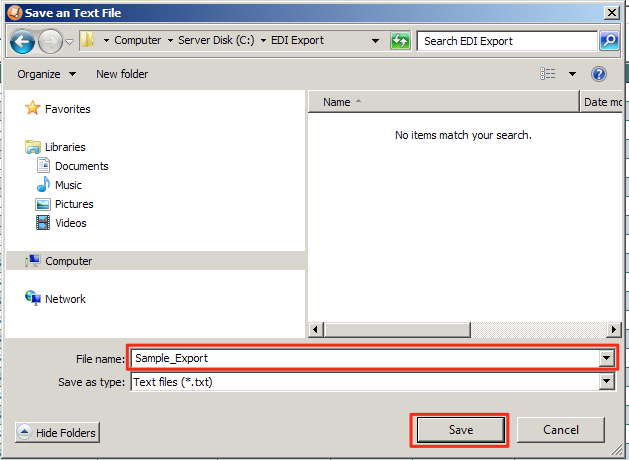Open the Pictures library
Image resolution: width=629 pixels, height=460 pixels.
[74, 204]
